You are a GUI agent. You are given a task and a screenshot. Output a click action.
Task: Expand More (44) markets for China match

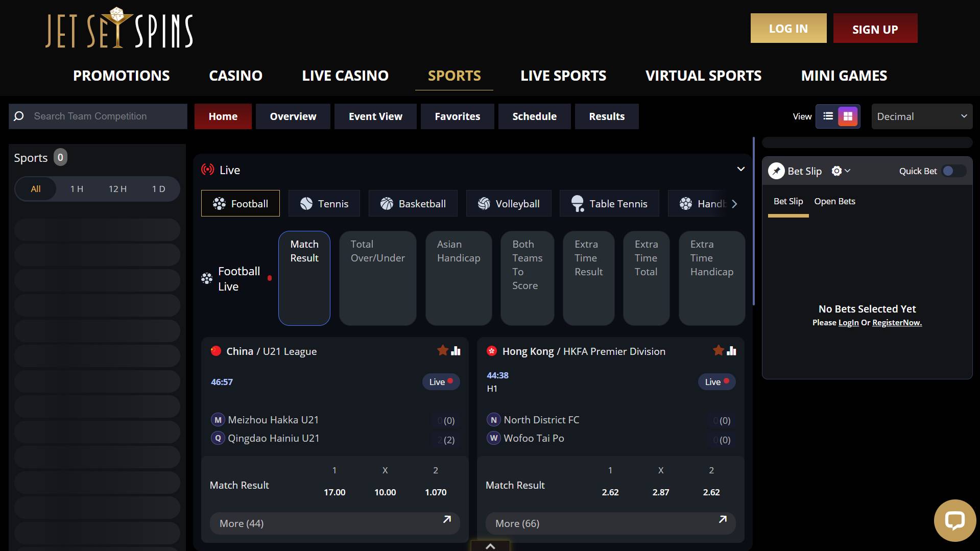(334, 523)
